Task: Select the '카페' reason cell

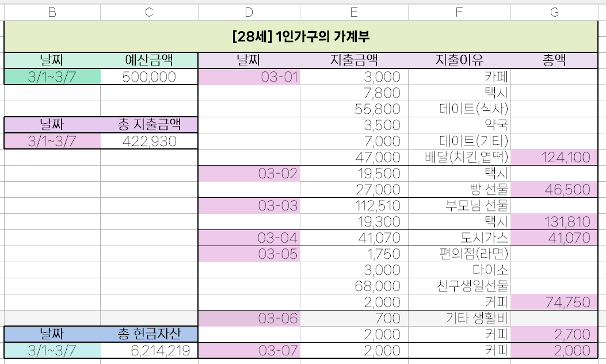Action: click(x=459, y=76)
